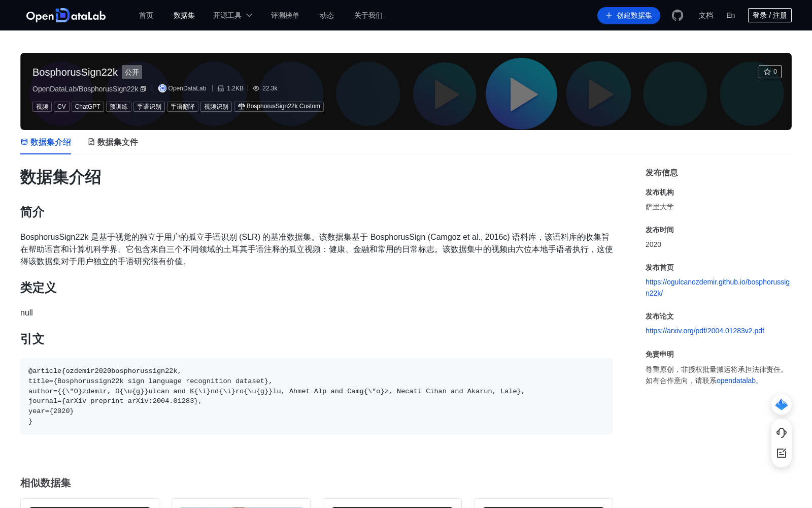
Task: Click the 手语翻译 tag
Action: coord(183,107)
